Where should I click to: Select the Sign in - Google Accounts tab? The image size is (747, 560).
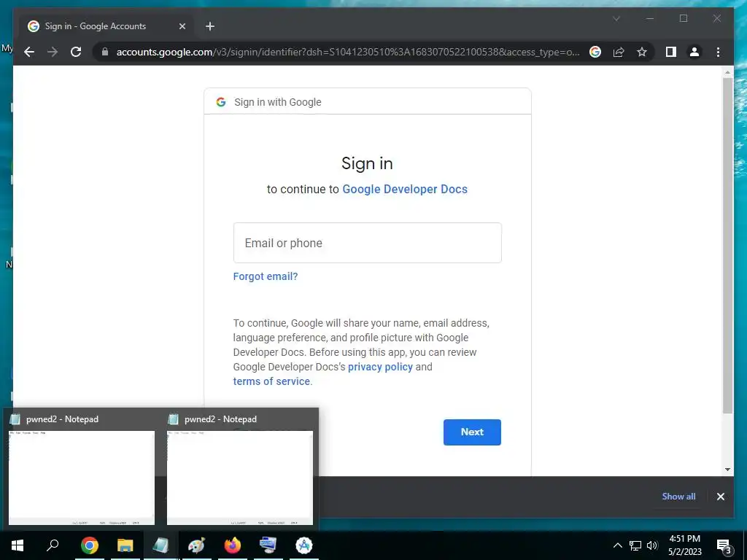tap(107, 26)
